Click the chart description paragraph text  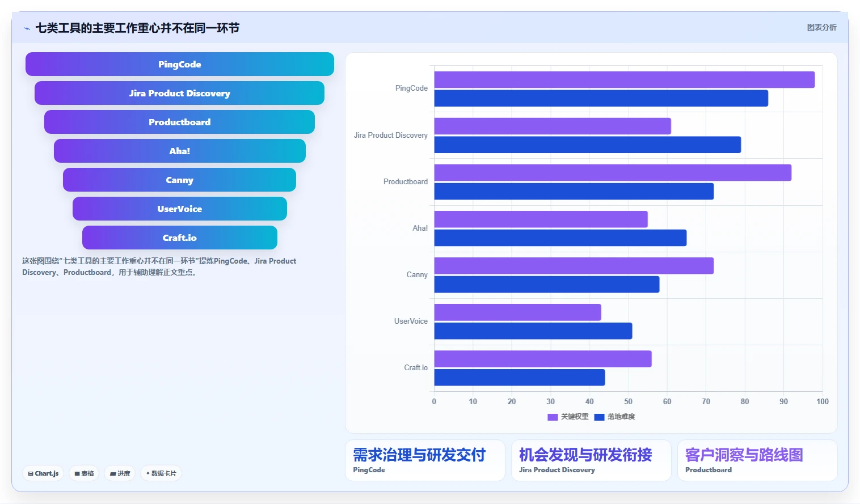(x=159, y=266)
